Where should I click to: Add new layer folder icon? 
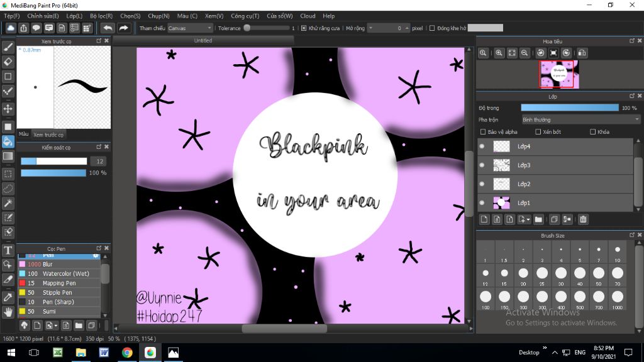[x=538, y=219]
